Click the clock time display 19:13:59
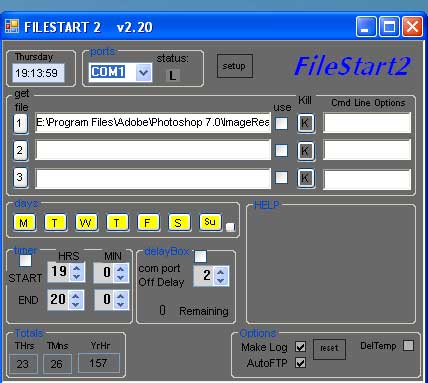The height and width of the screenshot is (383, 428). (x=38, y=73)
